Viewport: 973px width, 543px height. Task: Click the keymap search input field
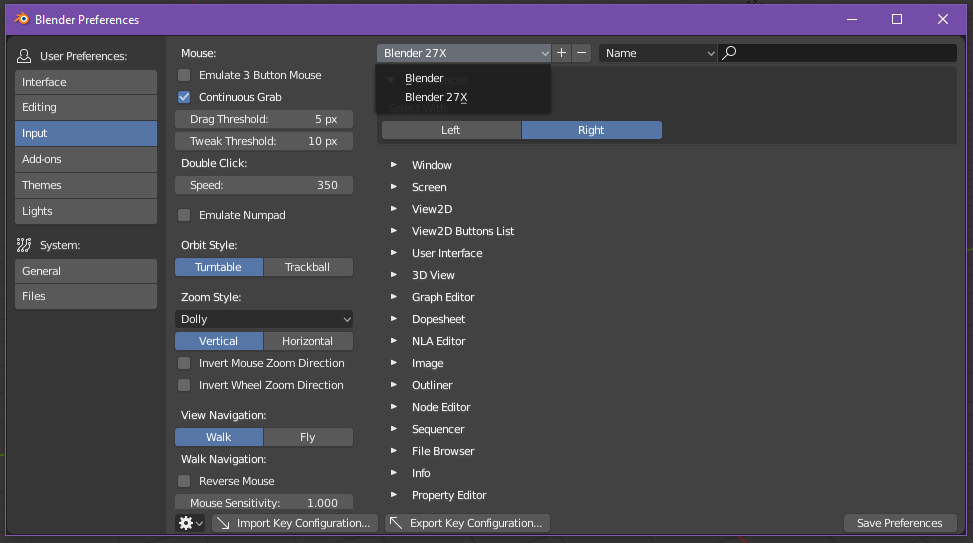(837, 53)
